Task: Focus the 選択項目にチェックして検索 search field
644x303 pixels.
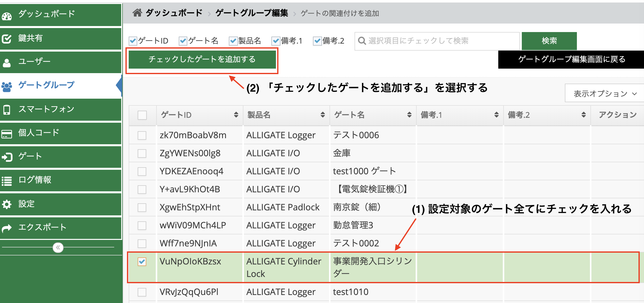Action: coord(437,41)
